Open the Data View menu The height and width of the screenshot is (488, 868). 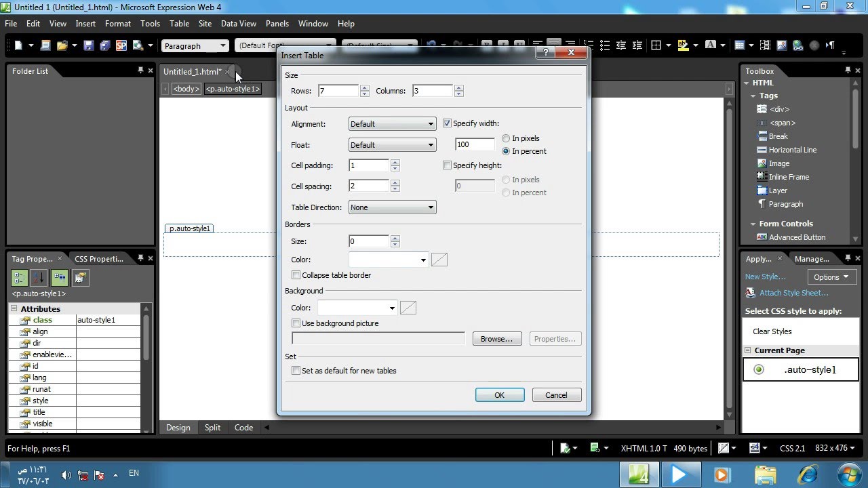coord(239,23)
